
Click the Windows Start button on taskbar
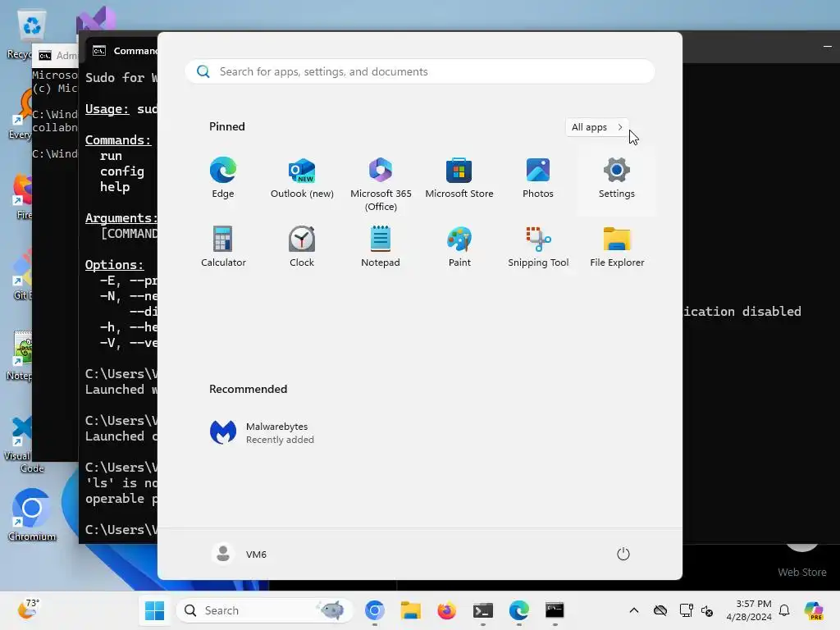(155, 610)
